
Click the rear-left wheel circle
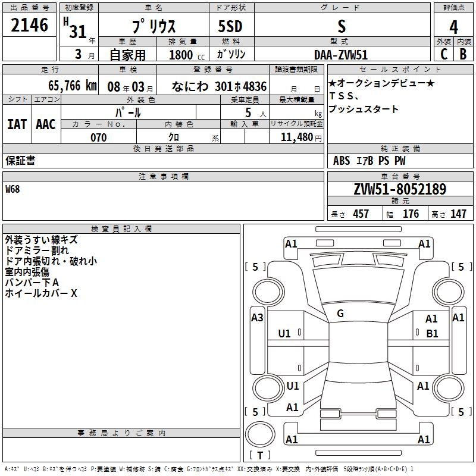[268, 388]
